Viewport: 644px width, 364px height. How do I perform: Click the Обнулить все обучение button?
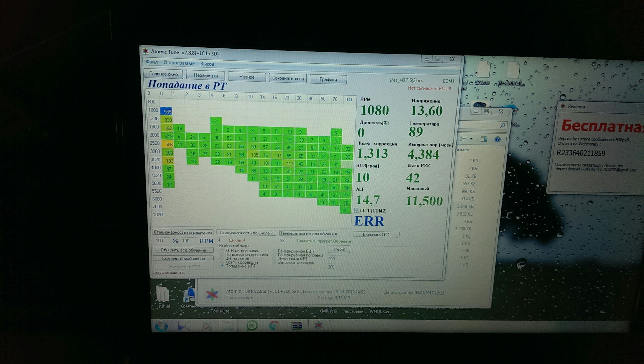pos(183,250)
